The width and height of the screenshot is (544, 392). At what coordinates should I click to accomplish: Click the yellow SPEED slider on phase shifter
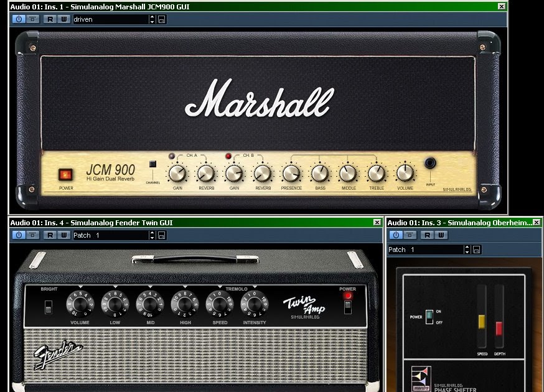point(481,322)
